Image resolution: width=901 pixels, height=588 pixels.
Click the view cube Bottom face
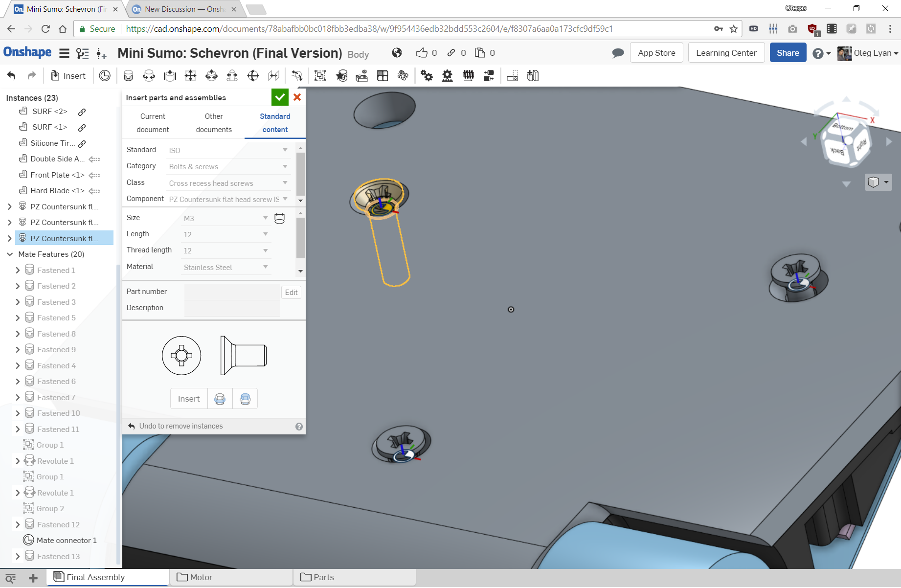(842, 127)
